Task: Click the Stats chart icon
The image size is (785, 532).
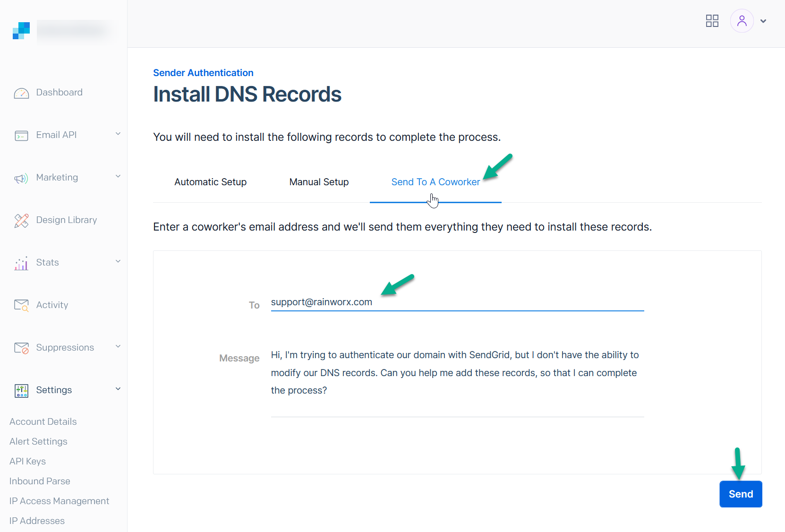Action: (x=21, y=263)
